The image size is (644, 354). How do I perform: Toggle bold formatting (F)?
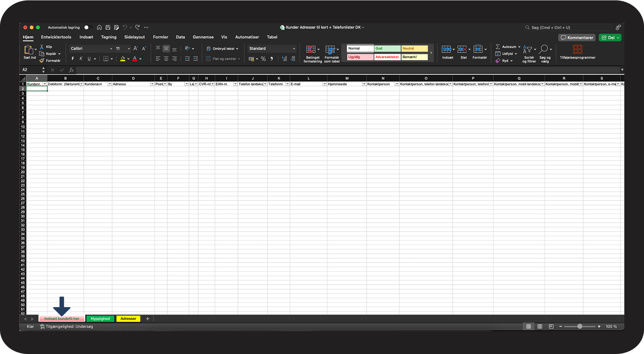[x=73, y=59]
